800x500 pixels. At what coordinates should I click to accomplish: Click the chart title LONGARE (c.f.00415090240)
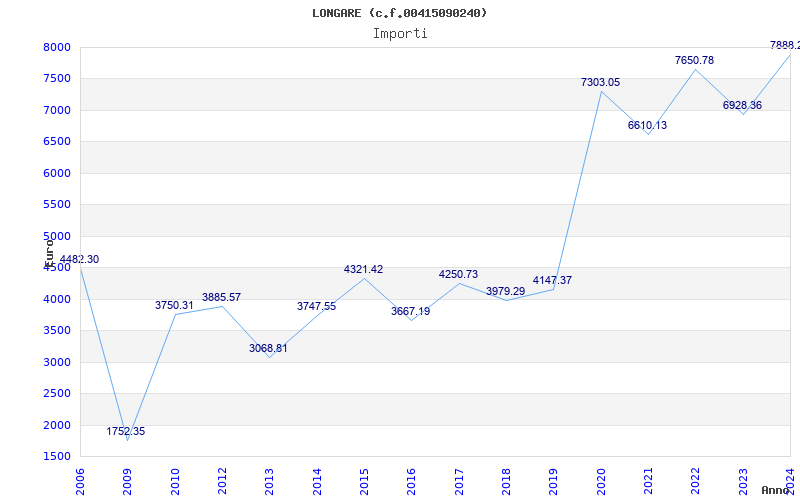point(399,13)
